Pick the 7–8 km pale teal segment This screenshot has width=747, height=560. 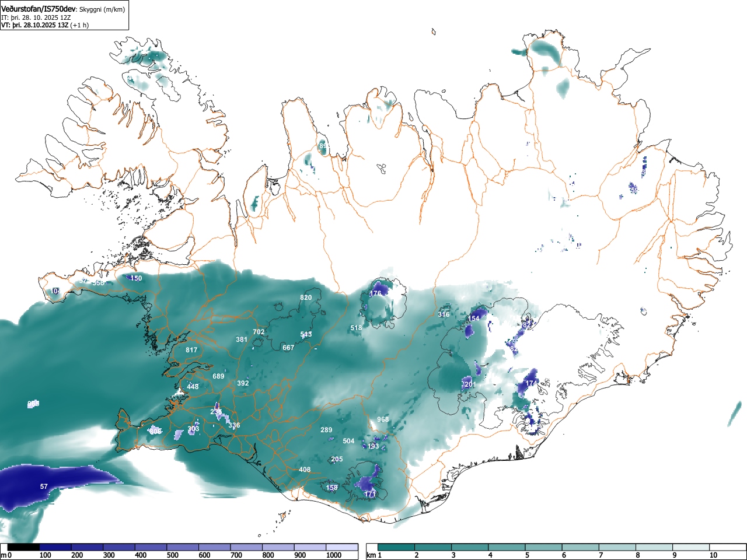coord(617,547)
